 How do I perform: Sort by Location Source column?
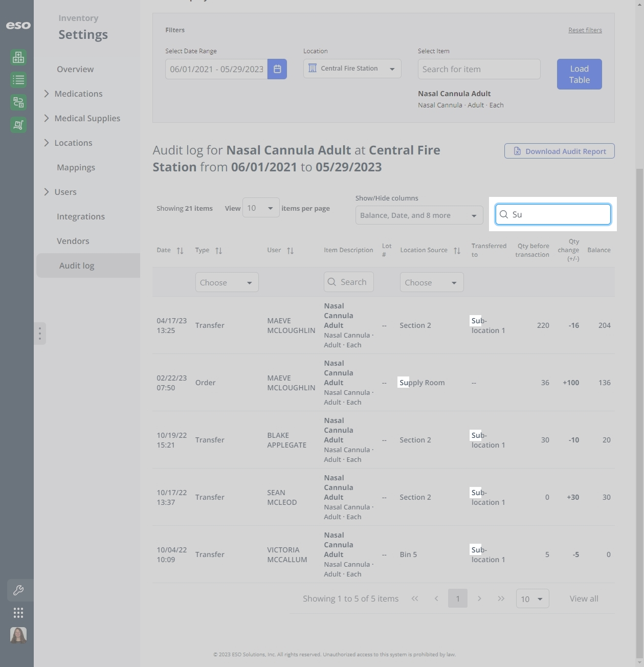[457, 251]
